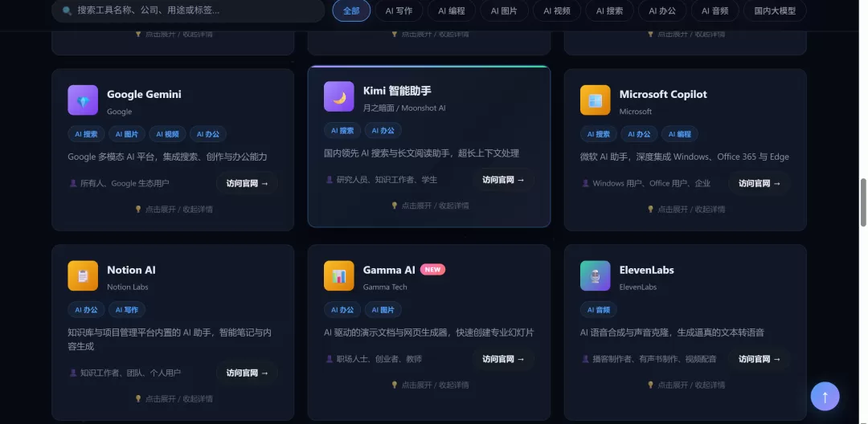This screenshot has height=424, width=868.
Task: Click the Gamma AI chart icon
Action: coord(339,276)
